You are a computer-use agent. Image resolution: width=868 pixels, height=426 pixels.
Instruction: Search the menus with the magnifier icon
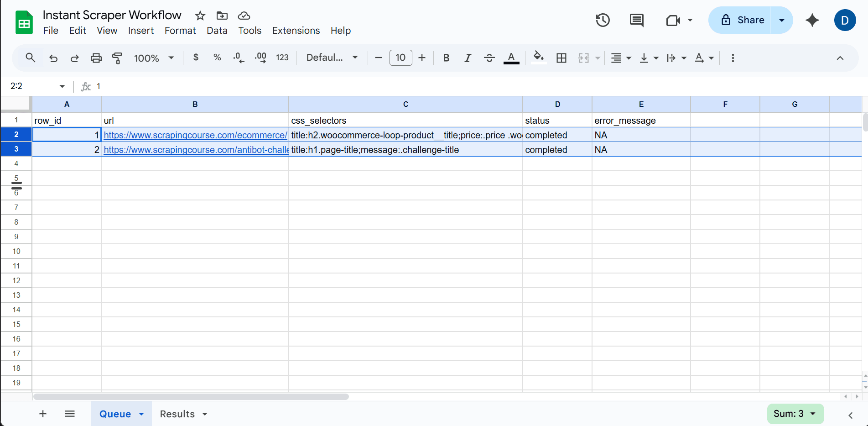point(30,58)
